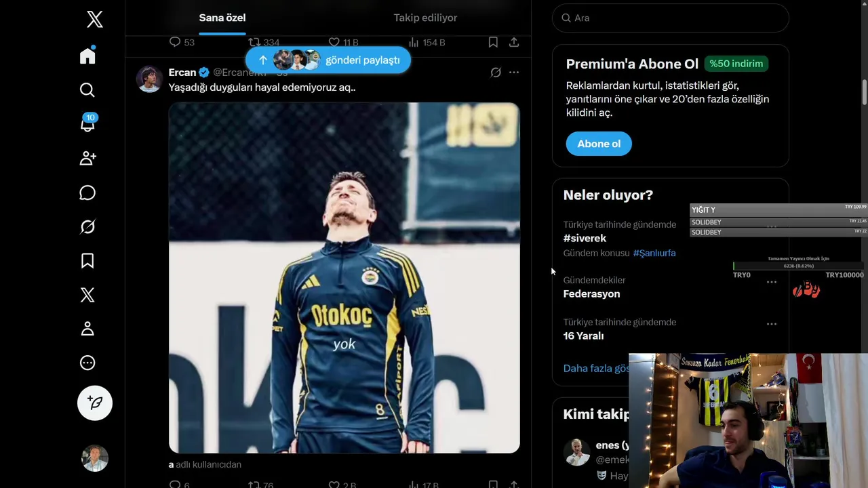Open more options on Ercan's post
868x488 pixels.
click(514, 73)
